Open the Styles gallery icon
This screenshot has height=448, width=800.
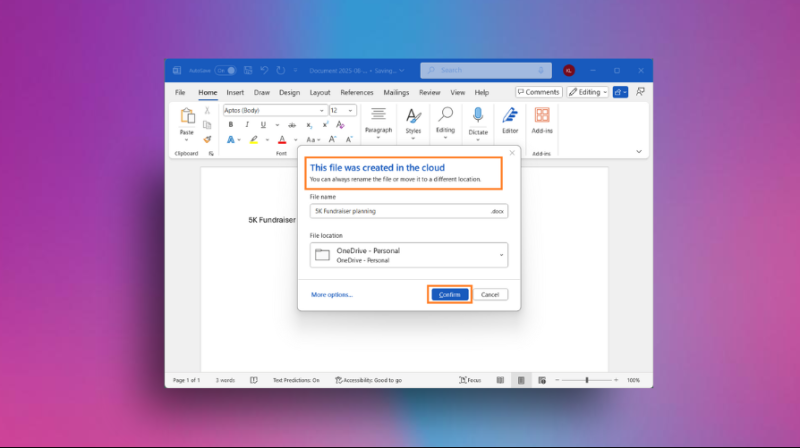pos(413,116)
